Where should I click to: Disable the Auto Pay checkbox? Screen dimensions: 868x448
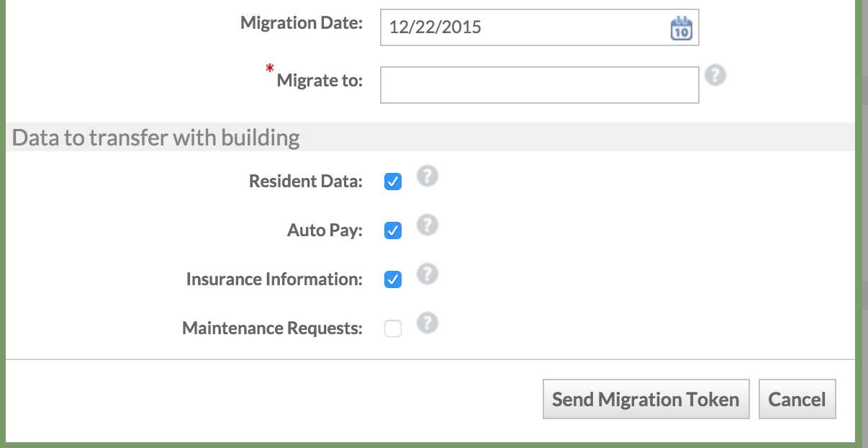point(393,230)
